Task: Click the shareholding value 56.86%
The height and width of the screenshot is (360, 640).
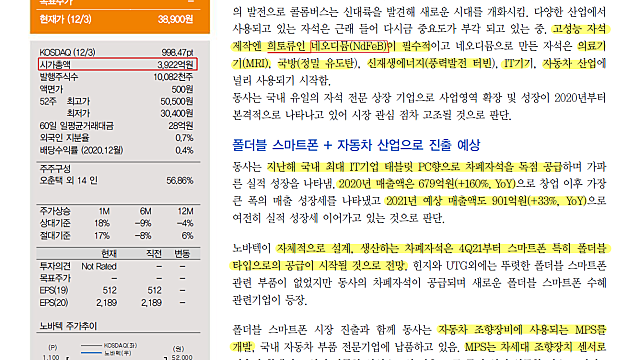Action: (180, 180)
